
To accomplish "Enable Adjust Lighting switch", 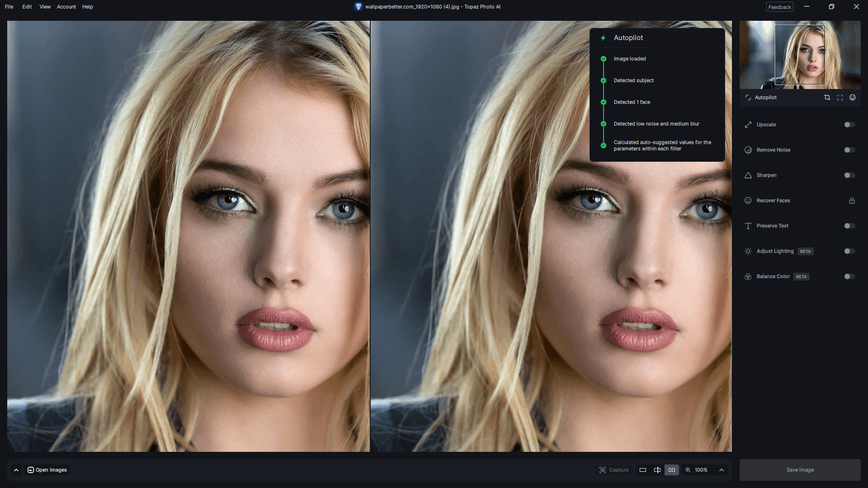I will point(849,251).
